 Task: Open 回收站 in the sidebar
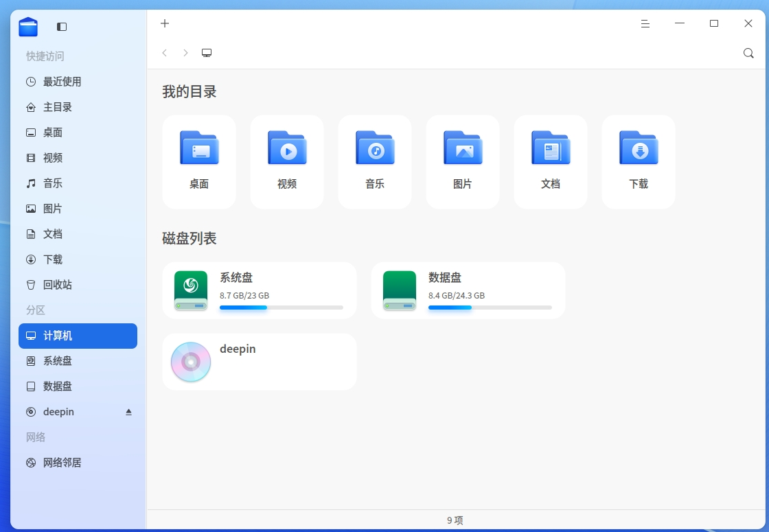(78, 285)
